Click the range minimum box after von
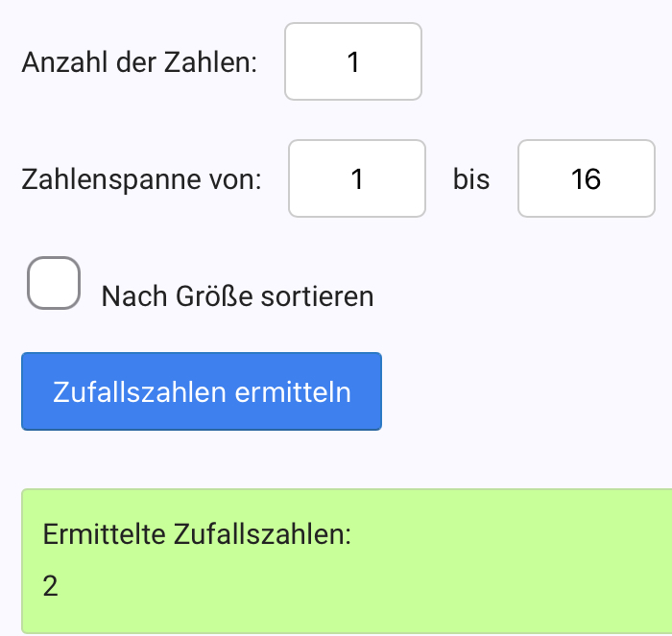672x636 pixels. coord(357,178)
